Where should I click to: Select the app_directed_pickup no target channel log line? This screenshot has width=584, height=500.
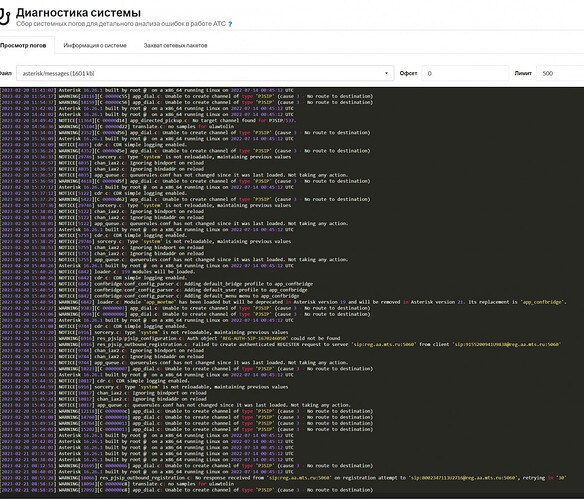(148, 120)
